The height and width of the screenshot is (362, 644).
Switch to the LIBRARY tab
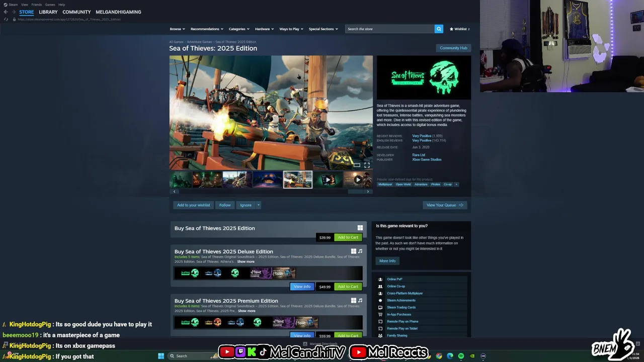pyautogui.click(x=48, y=12)
